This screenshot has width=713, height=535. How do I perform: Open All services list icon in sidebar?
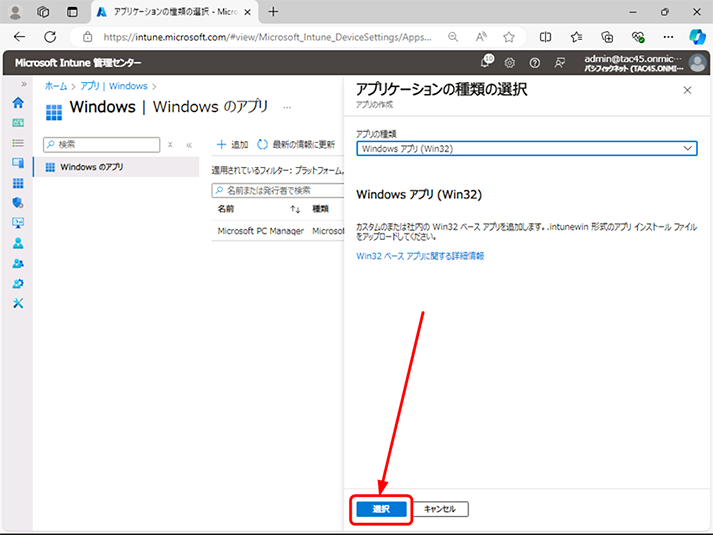[18, 143]
